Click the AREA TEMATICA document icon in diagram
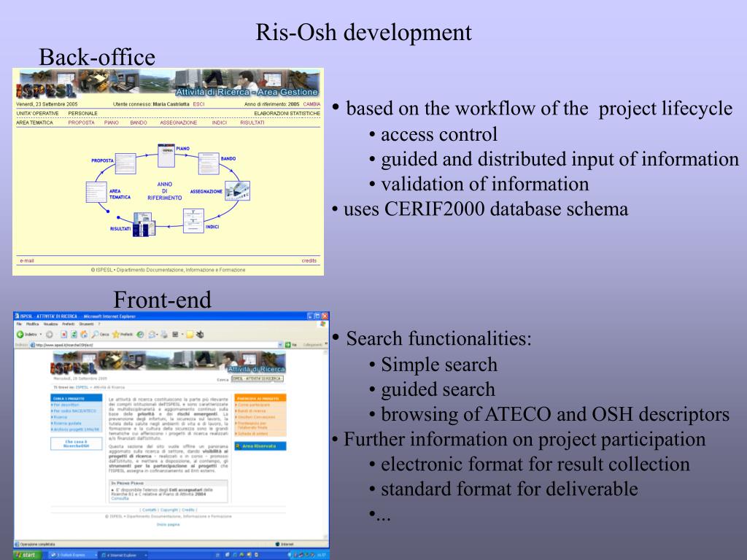Screen dimensions: 747x560 [96, 192]
